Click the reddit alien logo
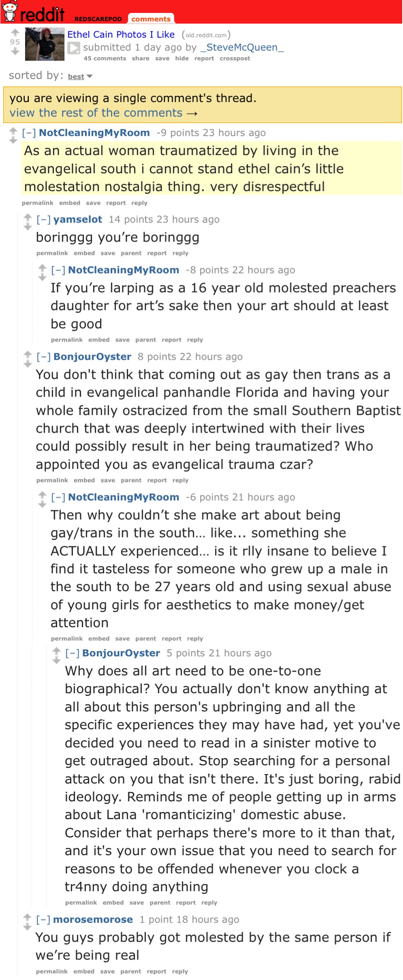The image size is (403, 980). pos(10,11)
